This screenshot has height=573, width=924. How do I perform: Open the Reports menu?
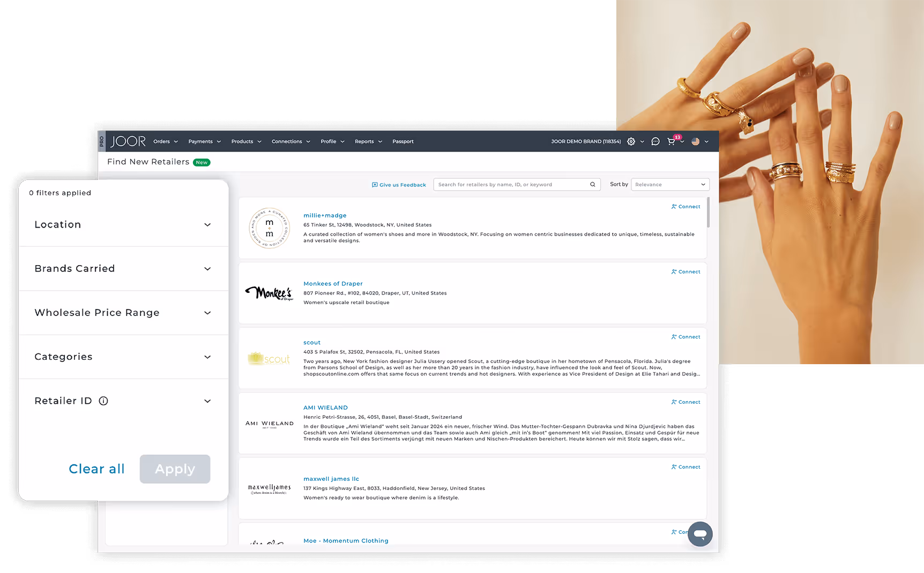pyautogui.click(x=369, y=141)
